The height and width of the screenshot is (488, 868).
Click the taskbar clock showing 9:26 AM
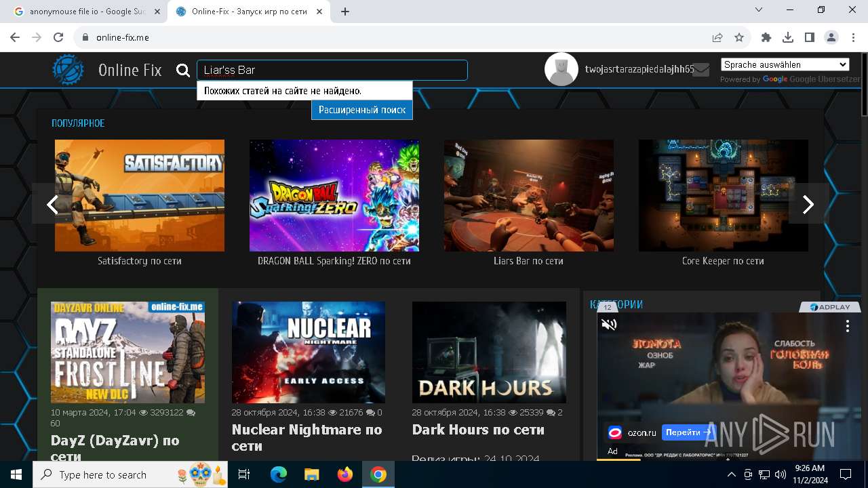810,474
